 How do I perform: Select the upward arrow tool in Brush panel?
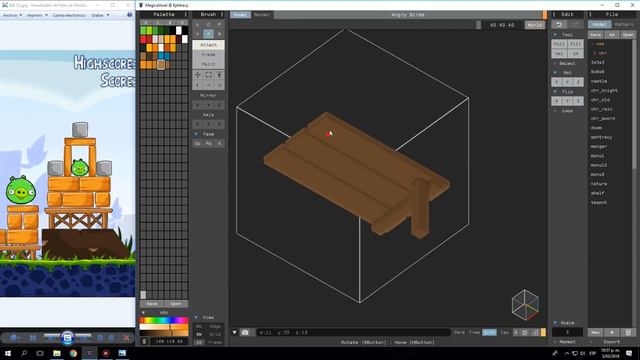[x=219, y=75]
